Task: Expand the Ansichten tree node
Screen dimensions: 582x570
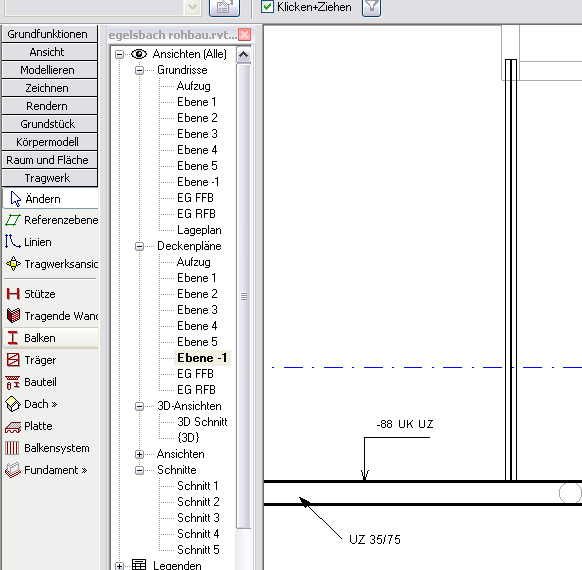Action: click(140, 454)
